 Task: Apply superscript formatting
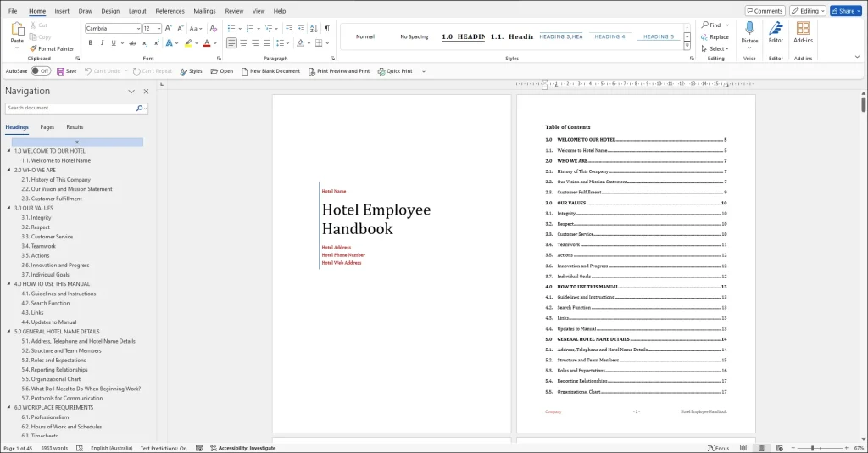coord(157,42)
